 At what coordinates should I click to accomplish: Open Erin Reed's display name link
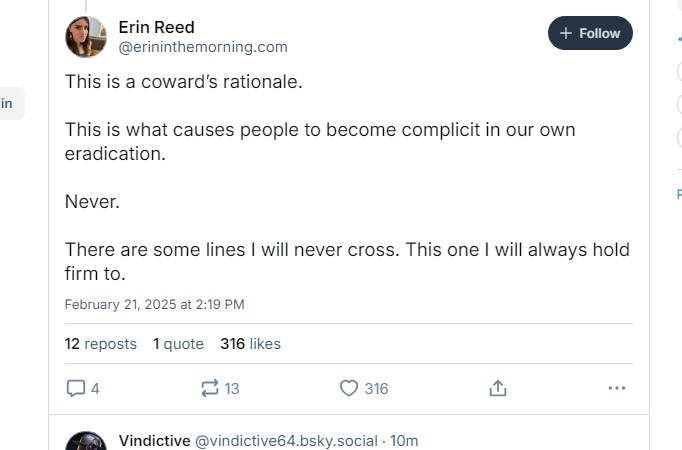pyautogui.click(x=156, y=27)
